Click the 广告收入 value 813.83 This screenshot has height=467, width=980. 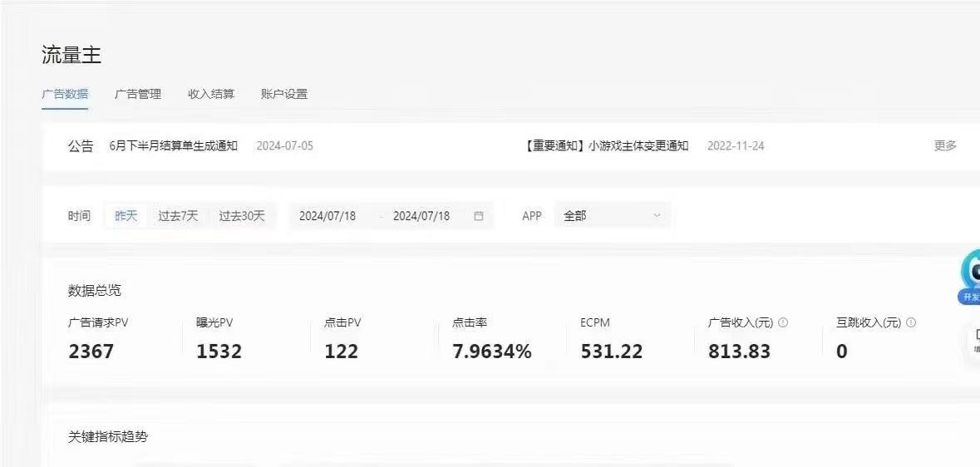[740, 351]
